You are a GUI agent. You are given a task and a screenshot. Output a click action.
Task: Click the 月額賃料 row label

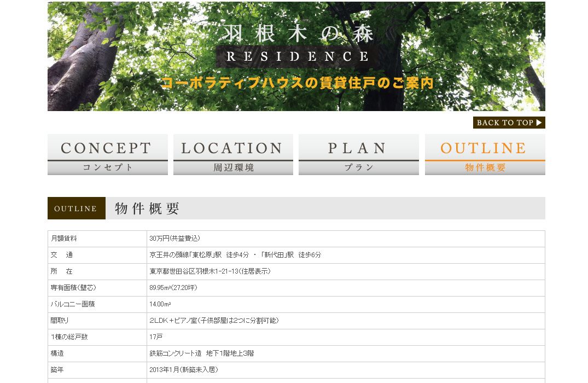point(64,239)
